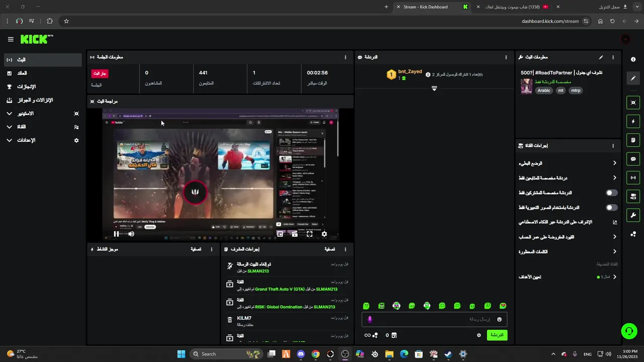Toggle subscribers-only chat switch

611,193
